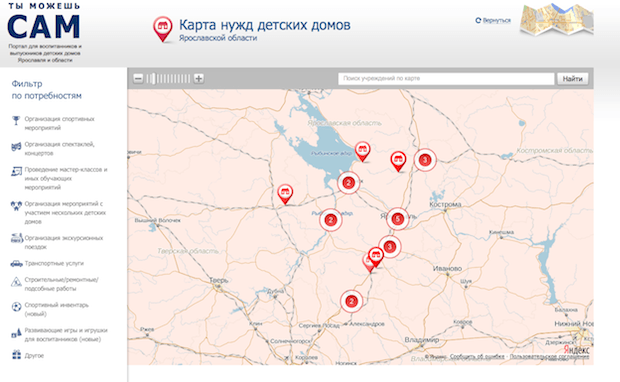Select the master-classes filter icon

click(x=16, y=172)
